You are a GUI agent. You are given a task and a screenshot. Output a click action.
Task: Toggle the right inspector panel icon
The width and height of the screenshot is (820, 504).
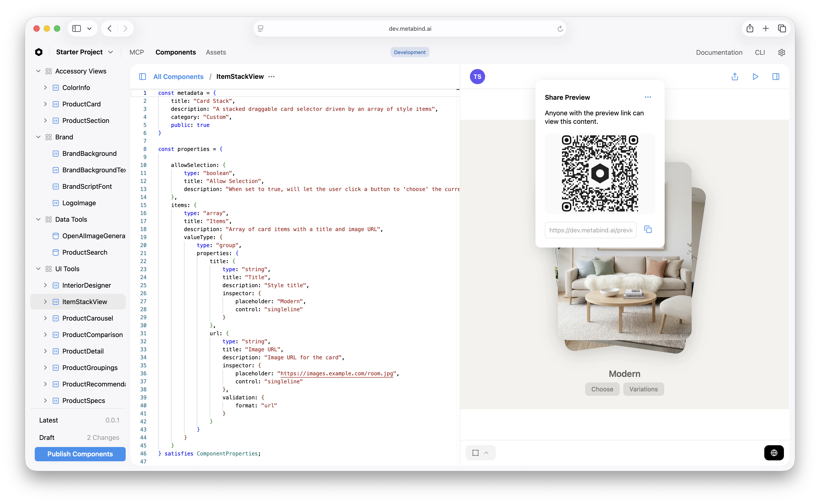[x=776, y=77]
